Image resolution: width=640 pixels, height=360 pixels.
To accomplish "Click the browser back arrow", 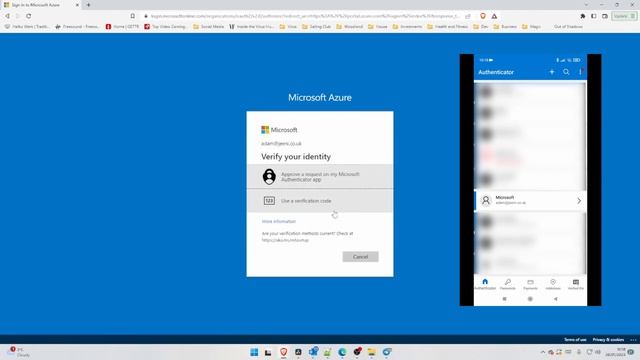I will click(7, 16).
